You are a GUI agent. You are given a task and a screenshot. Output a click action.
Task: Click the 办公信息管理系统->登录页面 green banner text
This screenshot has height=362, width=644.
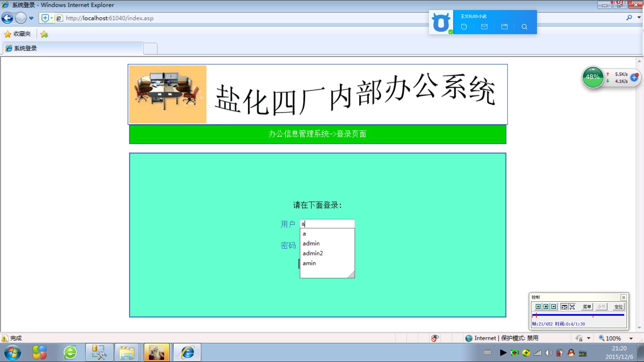click(317, 134)
